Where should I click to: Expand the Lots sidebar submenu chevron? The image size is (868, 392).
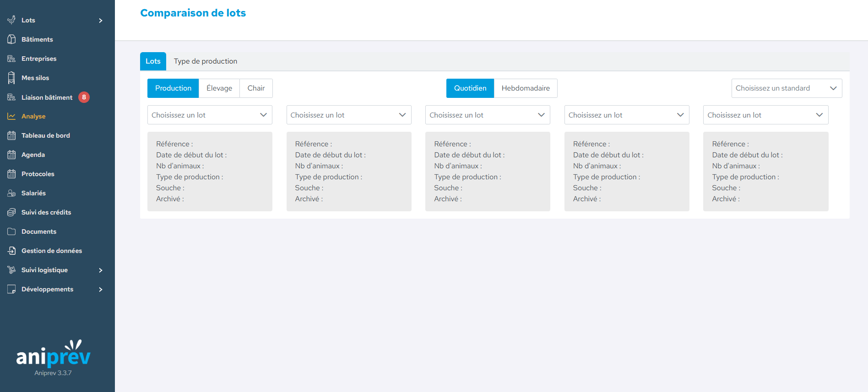click(x=101, y=21)
